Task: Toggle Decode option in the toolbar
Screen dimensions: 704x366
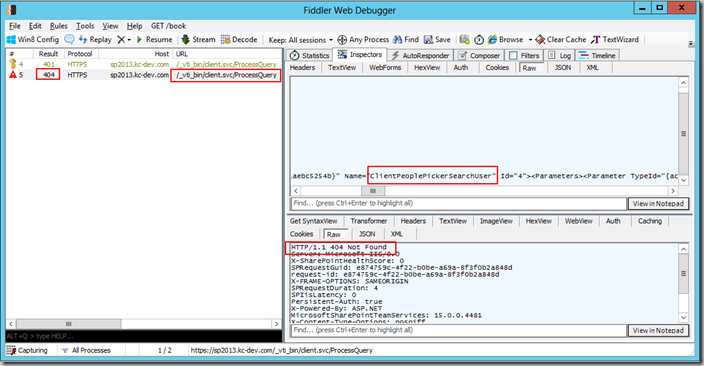Action: tap(239, 40)
